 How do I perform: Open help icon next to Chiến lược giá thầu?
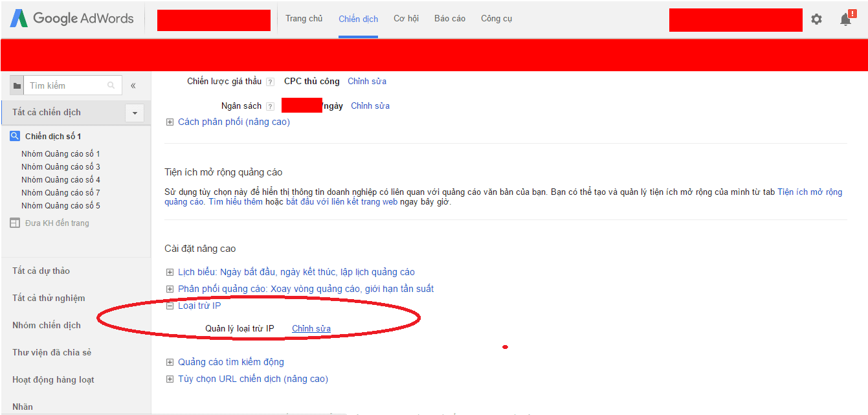click(270, 82)
